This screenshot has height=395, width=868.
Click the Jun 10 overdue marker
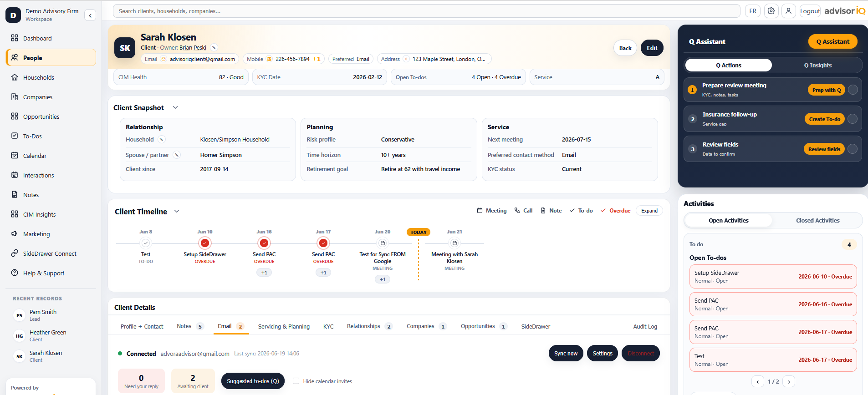click(x=205, y=243)
